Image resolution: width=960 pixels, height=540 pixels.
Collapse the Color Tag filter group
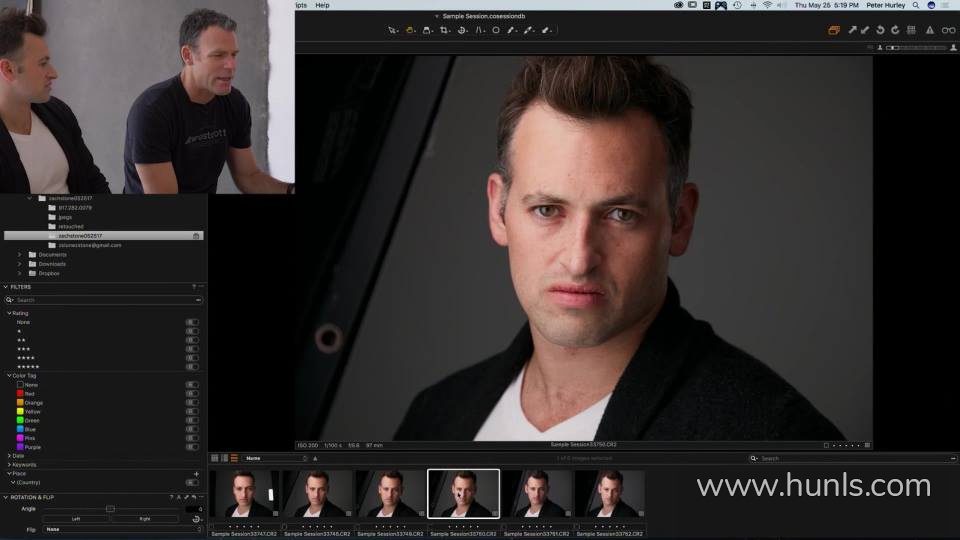tap(9, 375)
